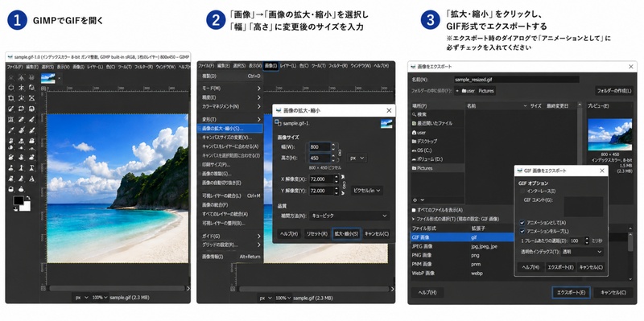
Task: Click the white background color swatch
Action: pyautogui.click(x=26, y=206)
